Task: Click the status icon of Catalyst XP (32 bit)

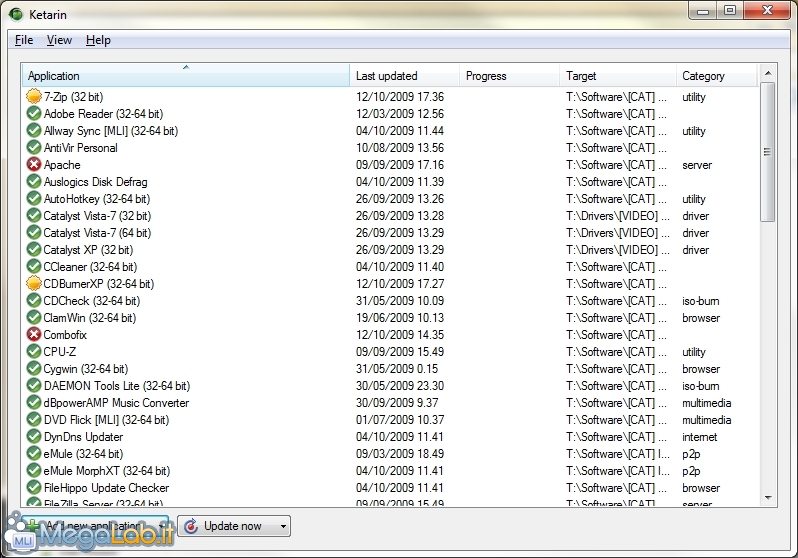Action: (x=34, y=249)
